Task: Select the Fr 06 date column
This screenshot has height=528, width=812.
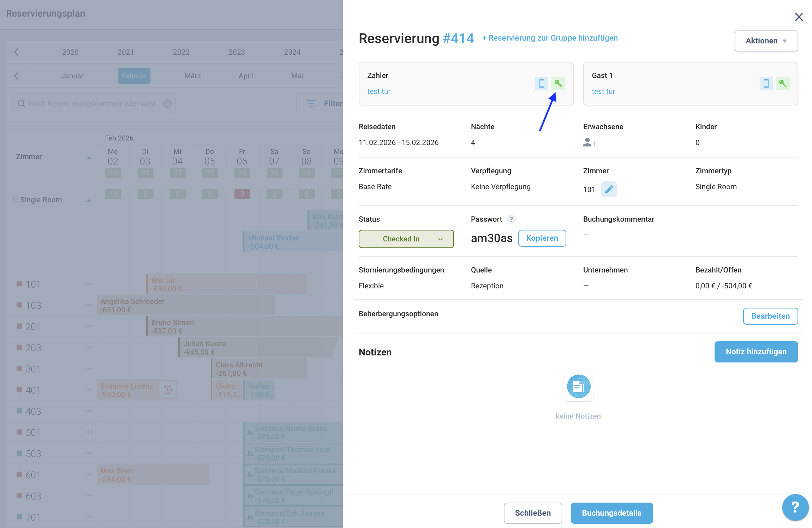Action: [x=242, y=157]
